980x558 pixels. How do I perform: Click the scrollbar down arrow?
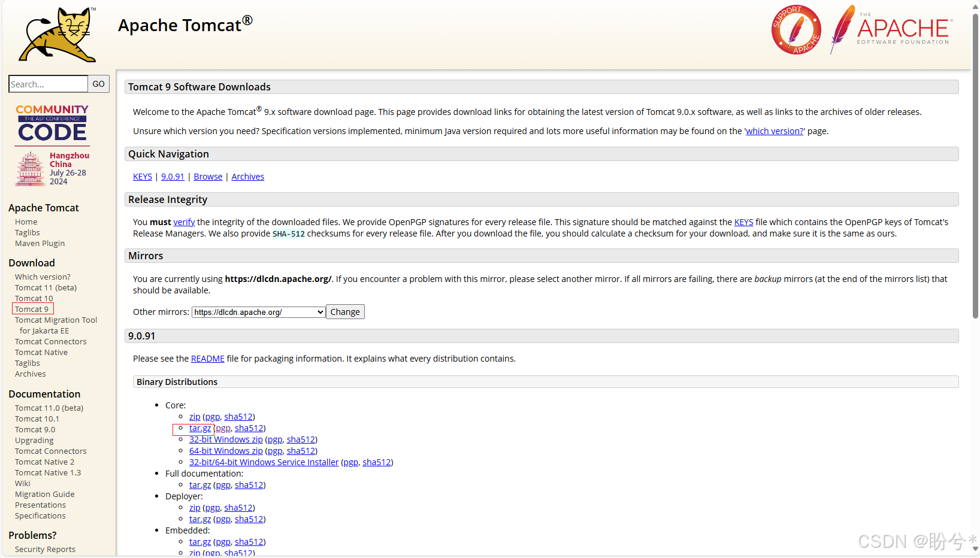point(975,549)
